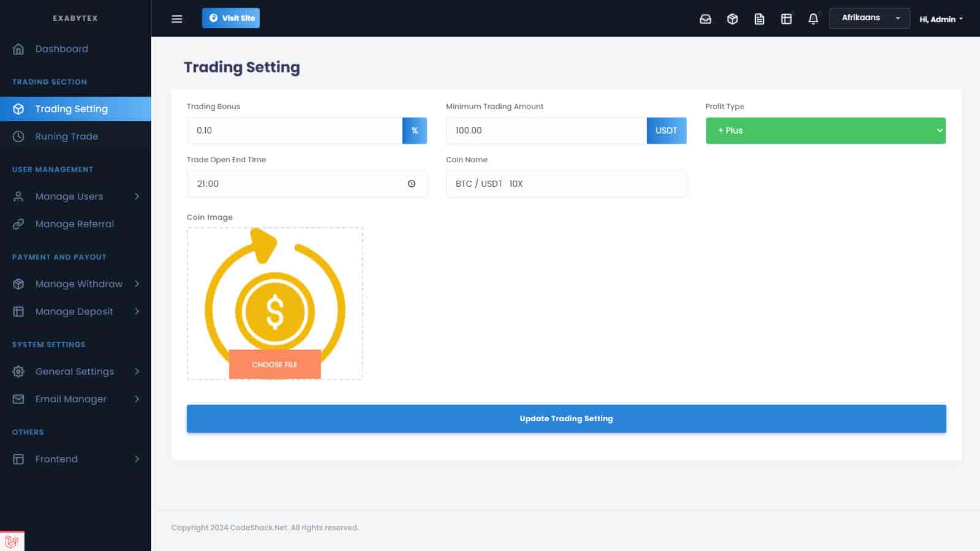Open the inbox tray icon in header
980x551 pixels.
706,19
